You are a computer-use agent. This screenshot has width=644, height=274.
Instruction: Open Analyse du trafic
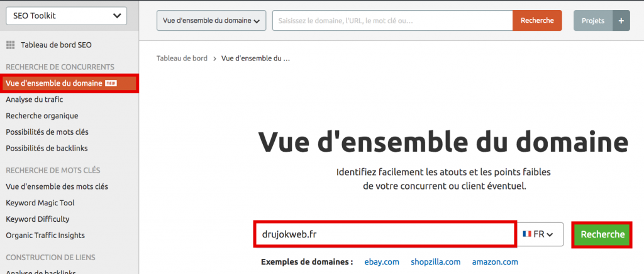[x=35, y=100]
